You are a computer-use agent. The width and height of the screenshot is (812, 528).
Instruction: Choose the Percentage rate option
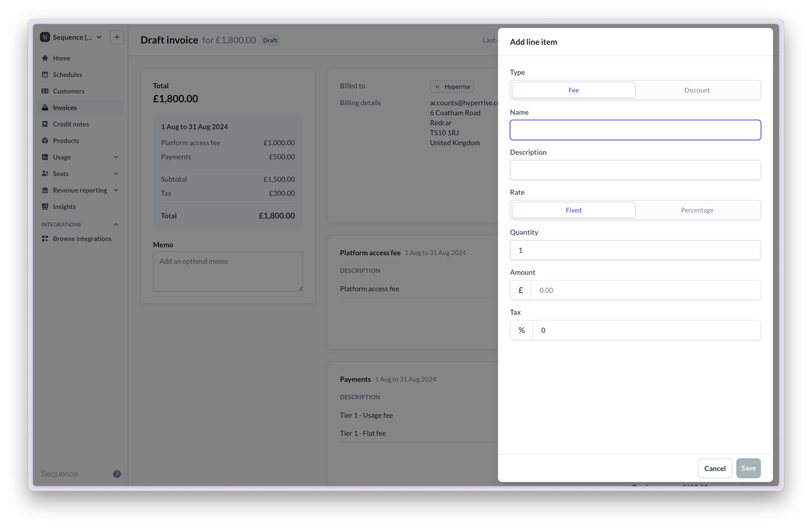697,210
